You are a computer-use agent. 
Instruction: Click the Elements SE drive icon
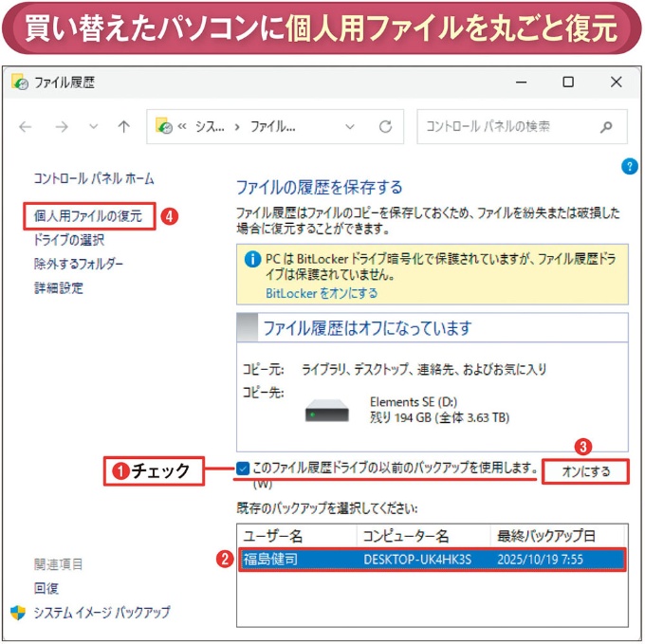(327, 409)
